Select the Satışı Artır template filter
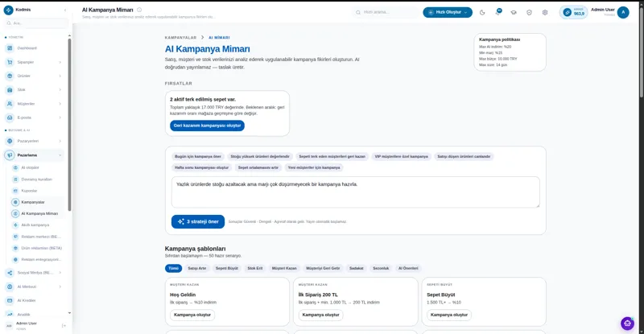 pos(196,268)
